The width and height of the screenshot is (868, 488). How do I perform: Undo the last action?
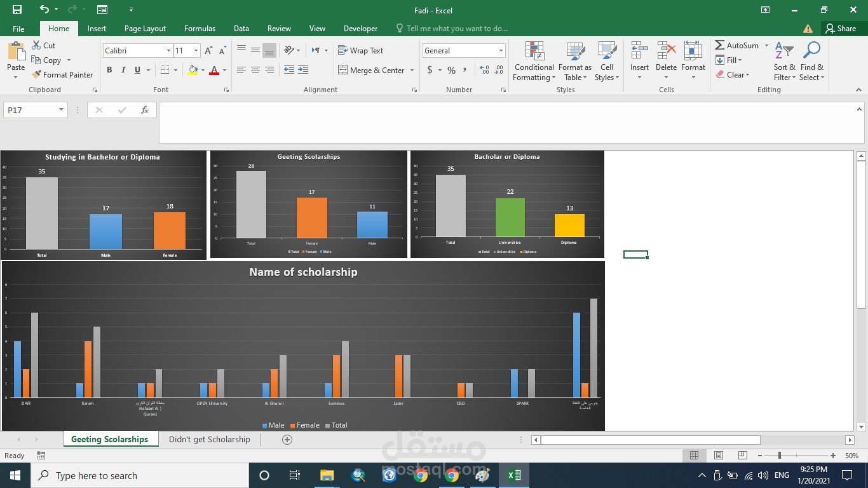pos(44,10)
